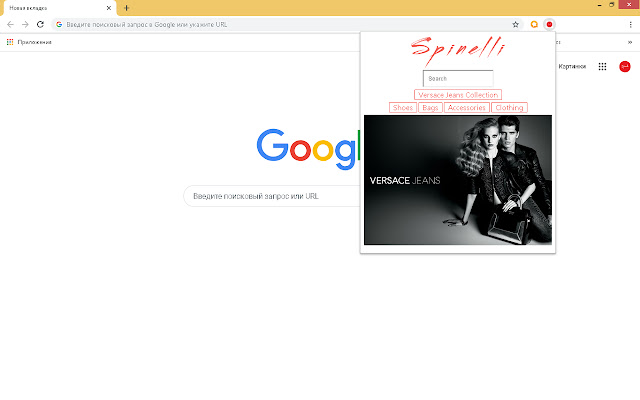Image resolution: width=640 pixels, height=400 pixels.
Task: Open the Приложения apps shortcut
Action: coord(29,42)
